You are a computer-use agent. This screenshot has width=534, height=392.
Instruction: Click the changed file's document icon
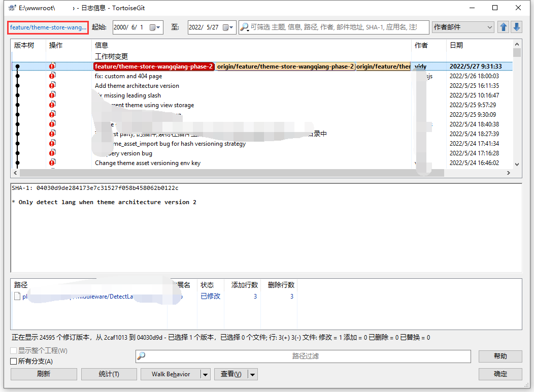point(17,297)
